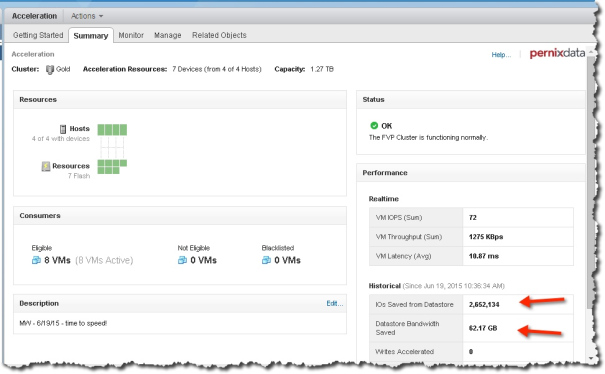Click 'The FVP Cluster is functioning normally' message

click(428, 138)
